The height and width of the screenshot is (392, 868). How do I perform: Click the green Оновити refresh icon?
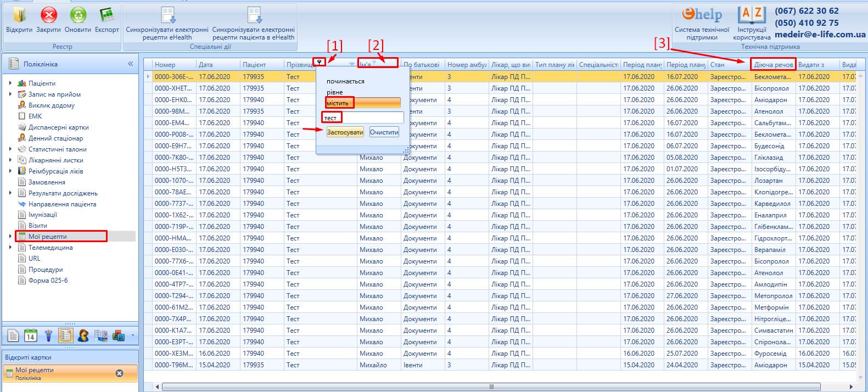pos(78,15)
